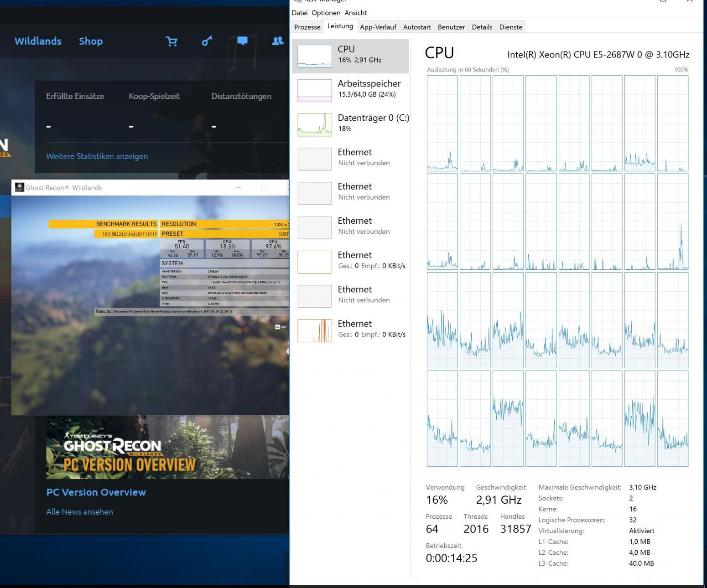Click the Erfüllte Einsätze statistic

coord(75,96)
